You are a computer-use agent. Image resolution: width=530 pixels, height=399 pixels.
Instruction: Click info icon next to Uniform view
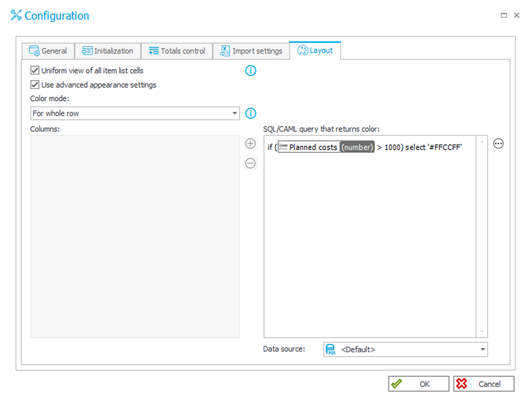pos(250,71)
